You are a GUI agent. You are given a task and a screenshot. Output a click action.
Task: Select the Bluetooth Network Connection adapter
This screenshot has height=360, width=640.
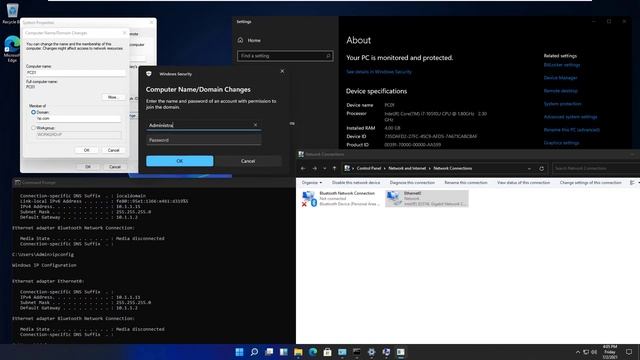click(x=341, y=198)
